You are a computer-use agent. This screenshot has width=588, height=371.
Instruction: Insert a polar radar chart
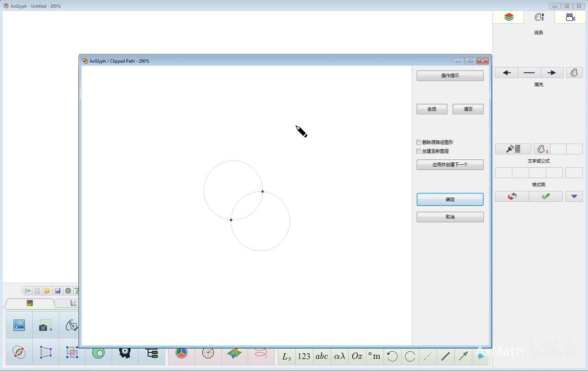pyautogui.click(x=208, y=353)
